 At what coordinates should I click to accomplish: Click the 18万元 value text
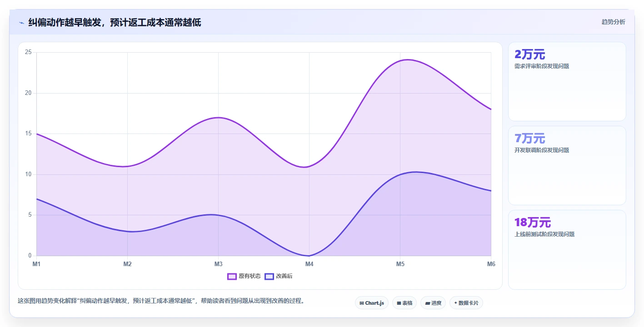[533, 223]
